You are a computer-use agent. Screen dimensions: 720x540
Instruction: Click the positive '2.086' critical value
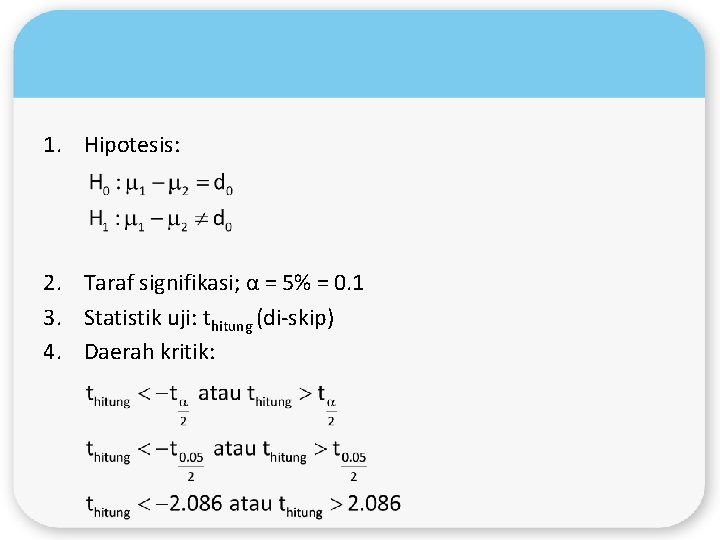[374, 503]
